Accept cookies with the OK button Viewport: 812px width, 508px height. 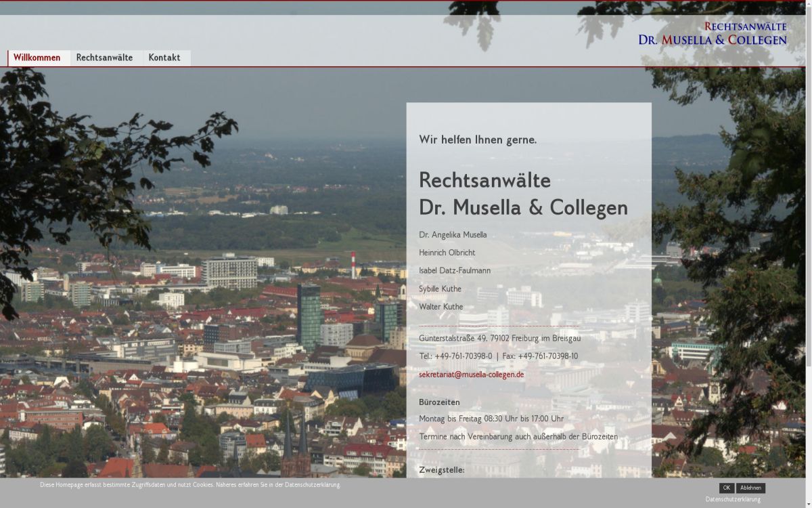[x=726, y=488]
